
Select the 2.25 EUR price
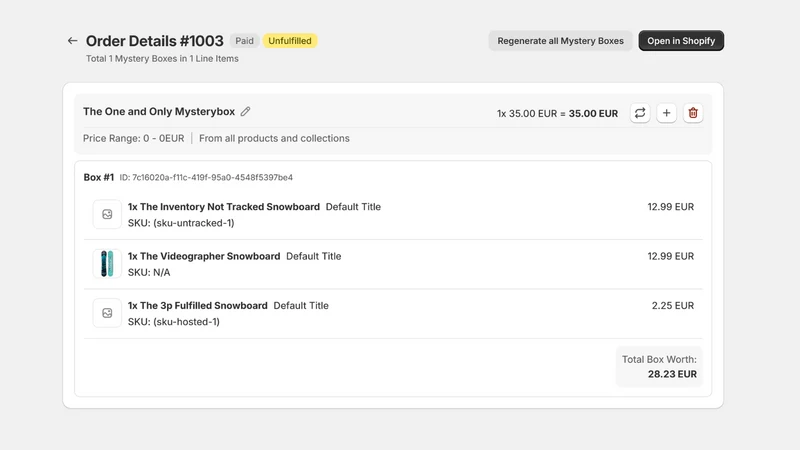click(x=672, y=306)
